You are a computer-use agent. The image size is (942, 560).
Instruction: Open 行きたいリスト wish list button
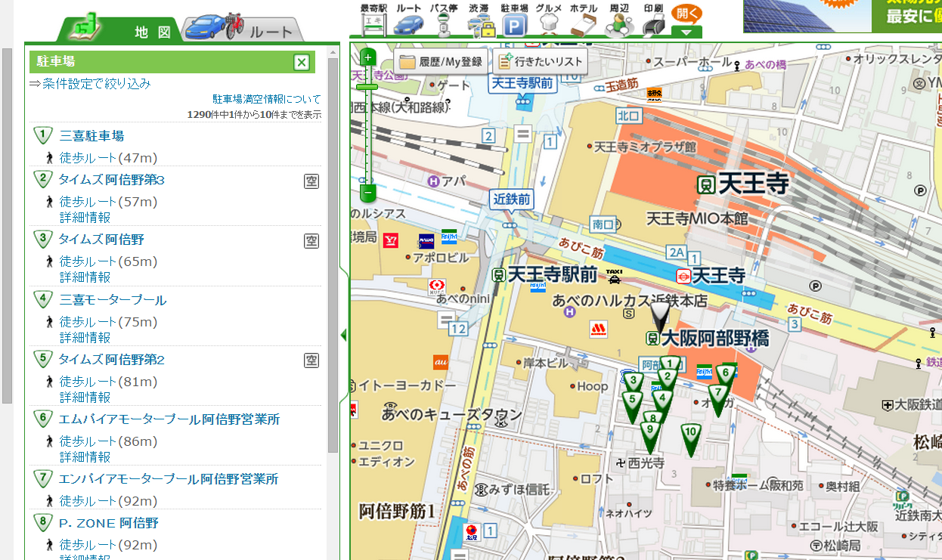coord(540,62)
